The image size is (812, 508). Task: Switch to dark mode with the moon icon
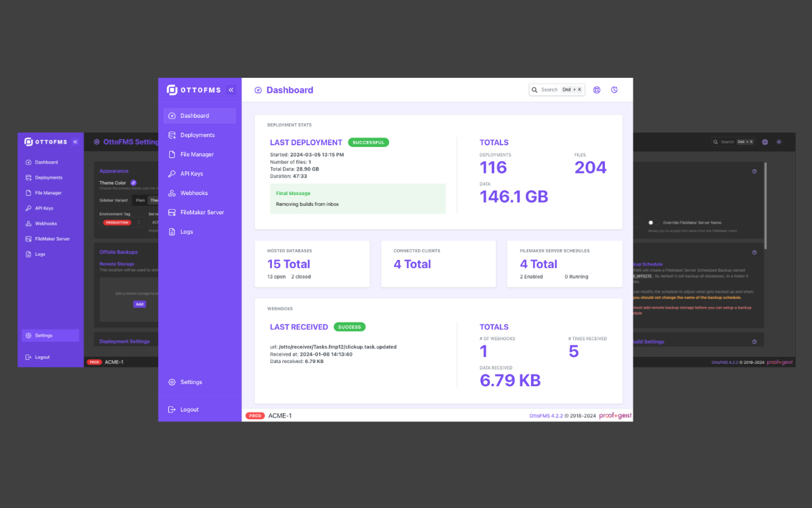point(614,89)
